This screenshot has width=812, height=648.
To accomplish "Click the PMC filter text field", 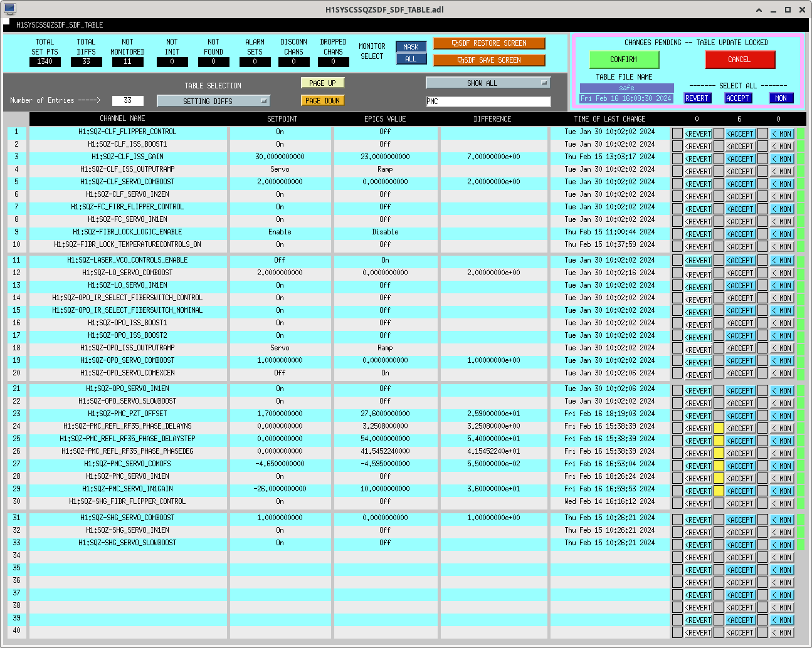I will pos(488,102).
